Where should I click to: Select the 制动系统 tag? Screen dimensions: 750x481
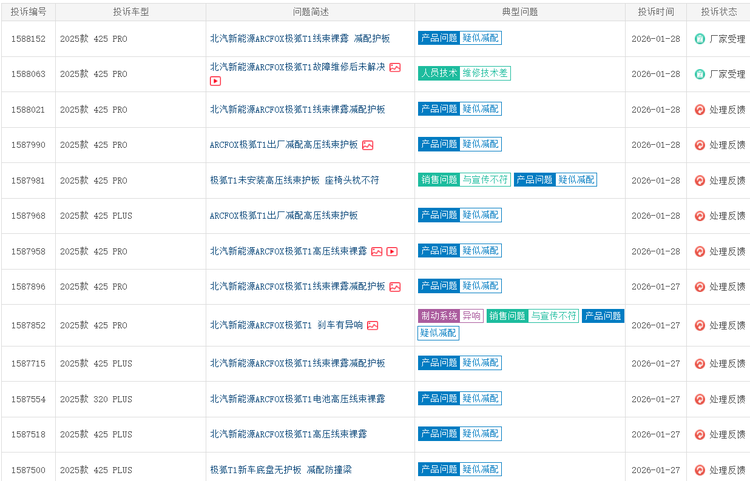pyautogui.click(x=438, y=316)
